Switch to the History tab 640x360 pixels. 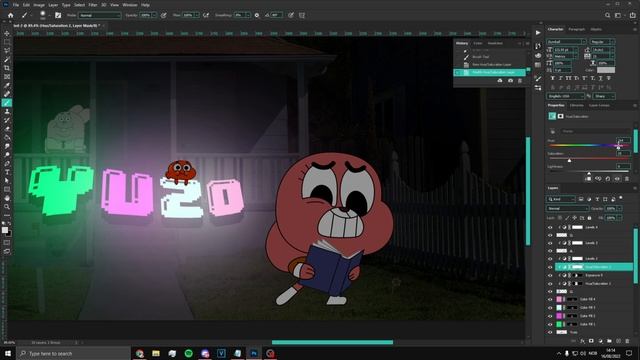[x=462, y=43]
